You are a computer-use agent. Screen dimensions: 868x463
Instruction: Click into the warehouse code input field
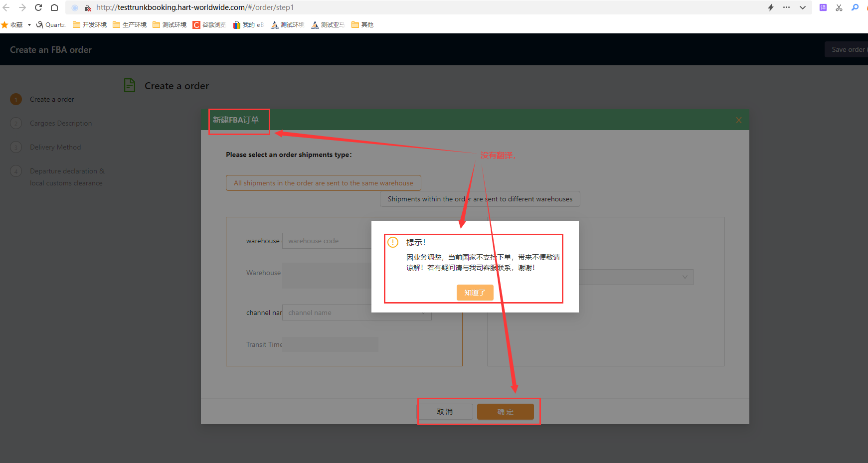pos(327,241)
